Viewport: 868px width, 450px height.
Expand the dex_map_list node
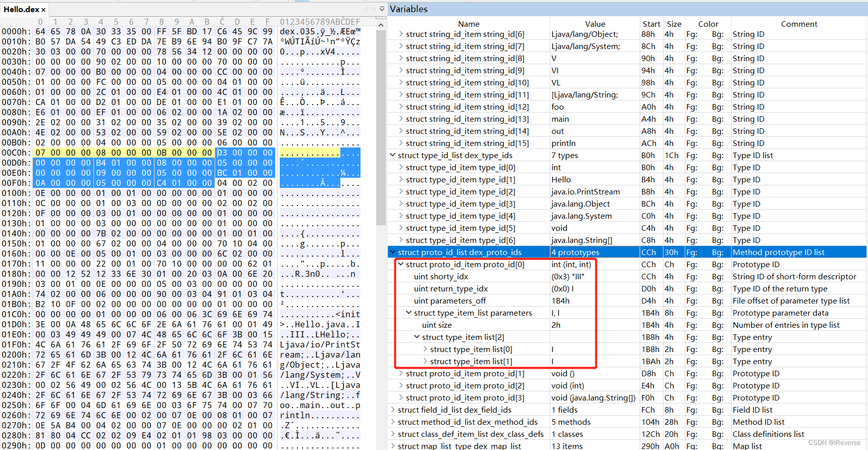click(x=393, y=446)
